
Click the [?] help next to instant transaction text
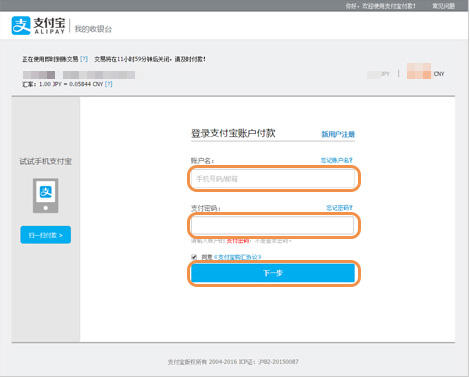pyautogui.click(x=84, y=59)
